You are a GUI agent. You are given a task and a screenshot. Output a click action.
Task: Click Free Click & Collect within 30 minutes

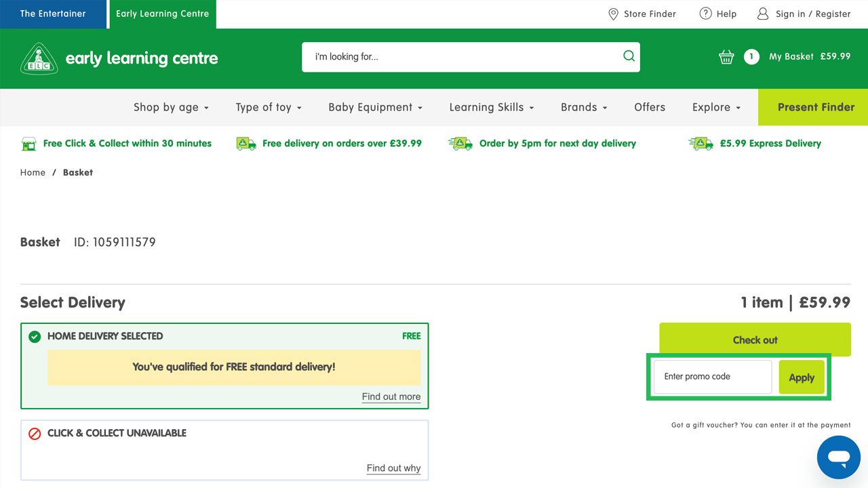point(127,144)
